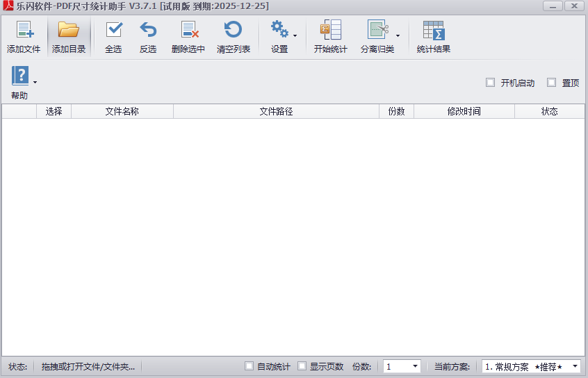Click the 文件路径 column header
The width and height of the screenshot is (588, 378).
276,111
